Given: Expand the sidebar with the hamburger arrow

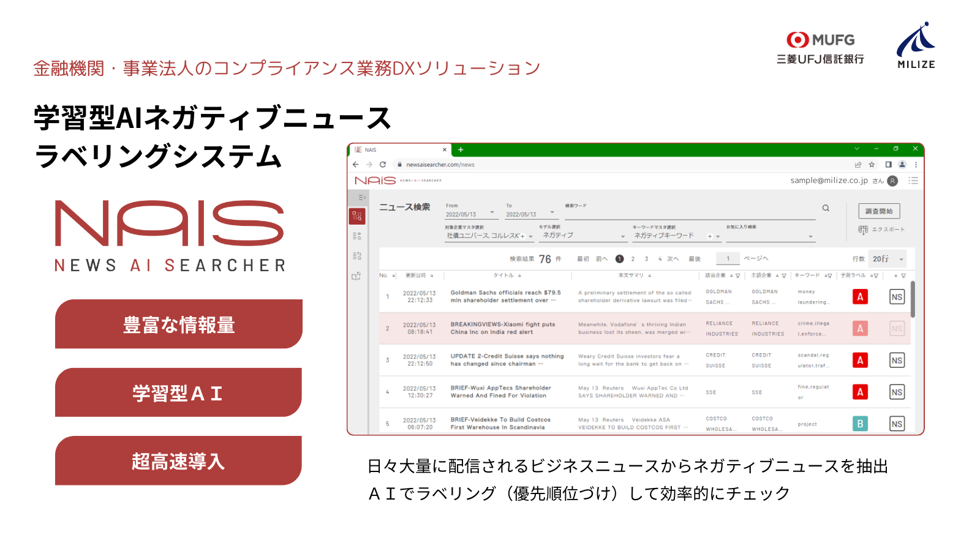Looking at the screenshot, I should coord(361,197).
